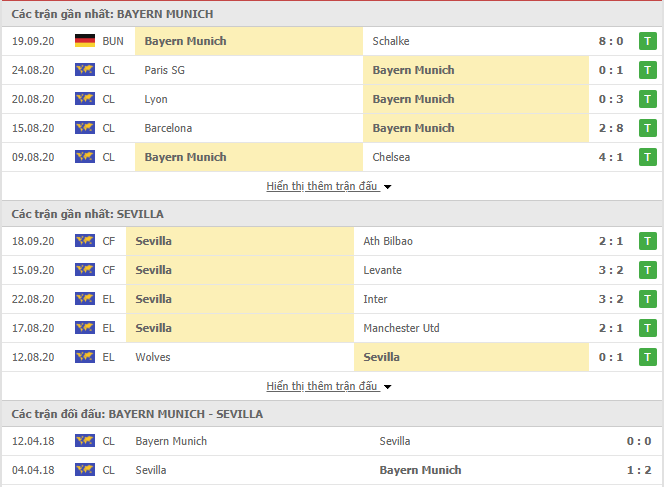This screenshot has height=487, width=664.
Task: Click the Wolves team name
Action: 152,357
